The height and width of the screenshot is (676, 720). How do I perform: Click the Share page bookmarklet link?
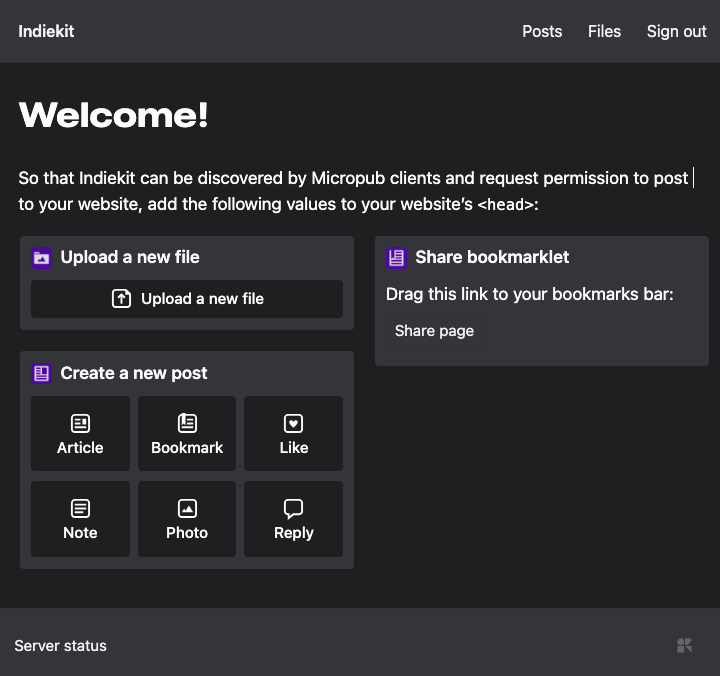click(434, 331)
